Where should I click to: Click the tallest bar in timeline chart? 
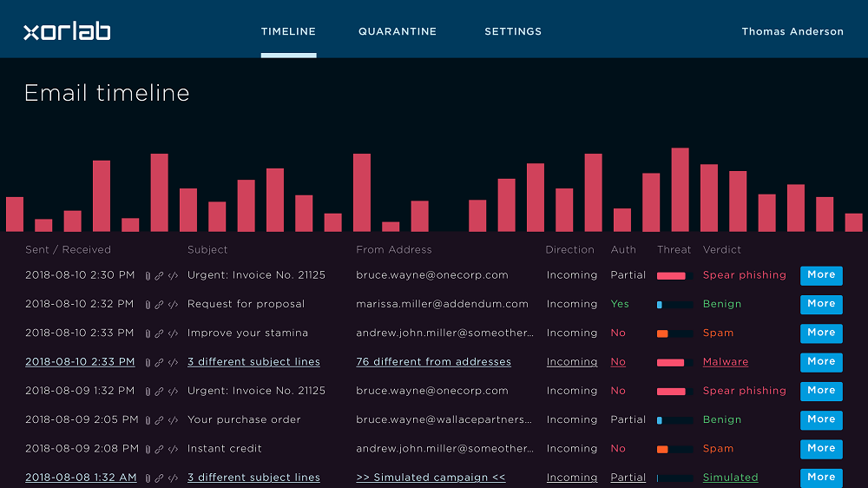coord(680,189)
